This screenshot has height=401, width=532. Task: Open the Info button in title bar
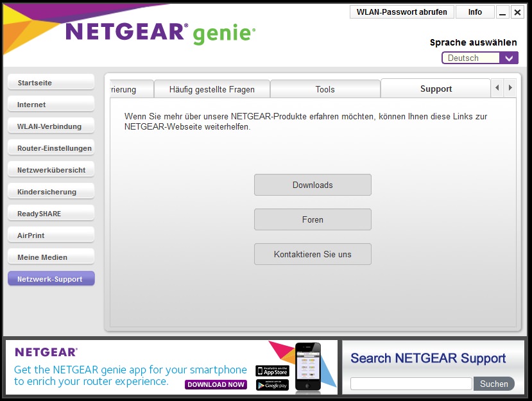pos(475,12)
